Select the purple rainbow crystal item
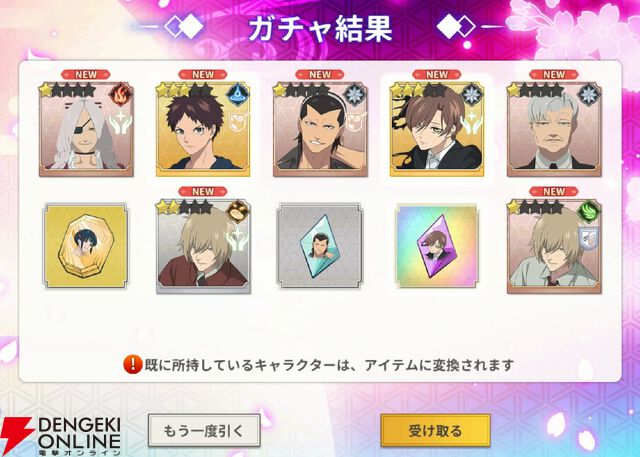The image size is (640, 457). point(436,246)
